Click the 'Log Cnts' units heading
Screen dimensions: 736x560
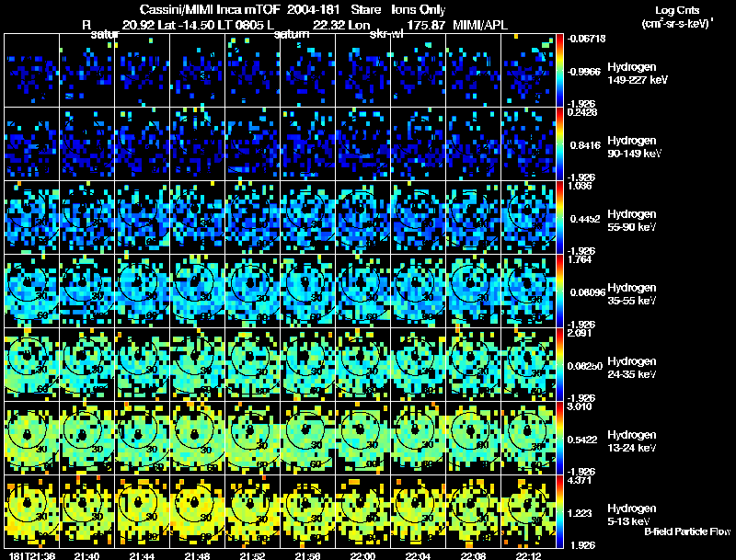pos(677,10)
